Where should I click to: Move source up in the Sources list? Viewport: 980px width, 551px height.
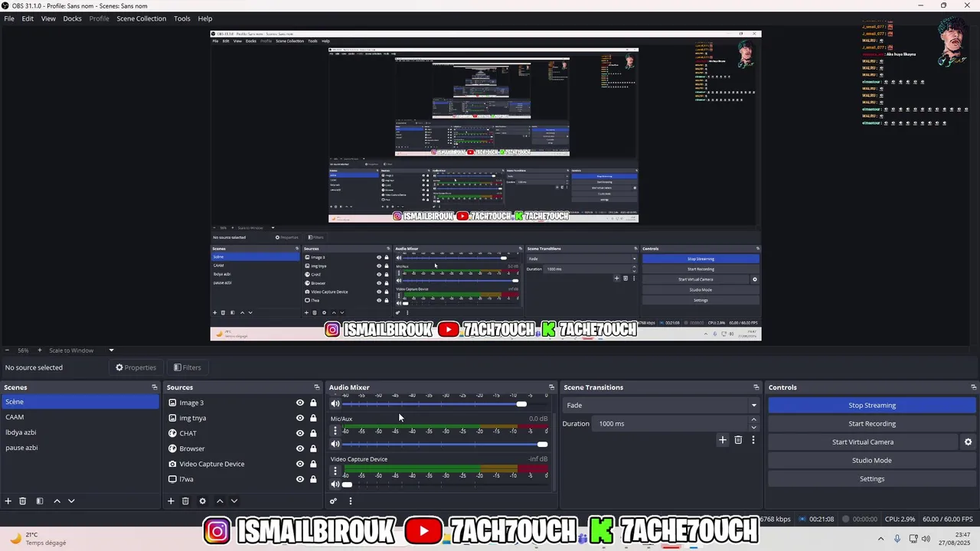tap(220, 501)
